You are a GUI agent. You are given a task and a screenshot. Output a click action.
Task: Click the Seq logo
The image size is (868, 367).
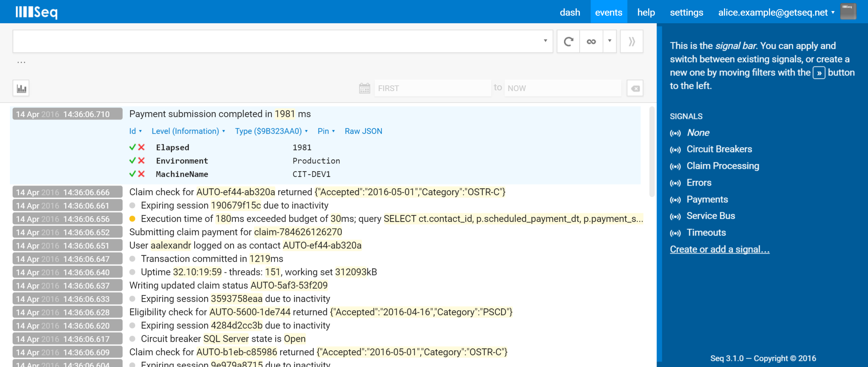[37, 12]
